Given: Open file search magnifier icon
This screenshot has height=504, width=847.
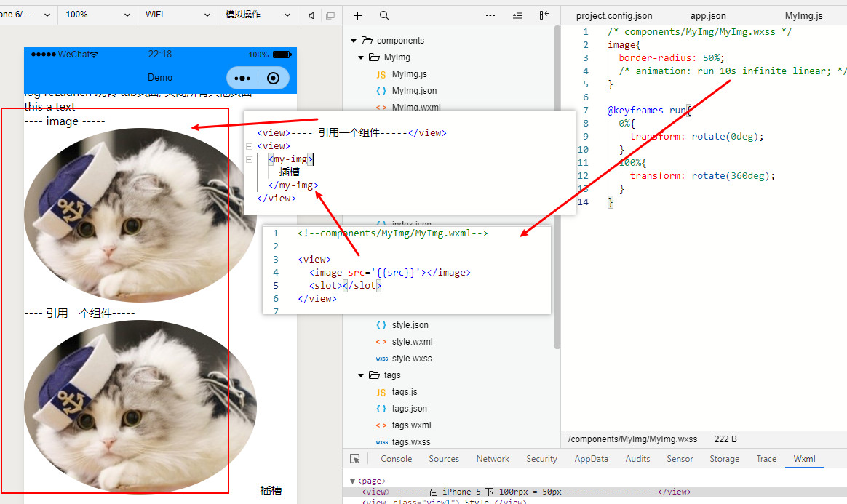Looking at the screenshot, I should tap(384, 16).
